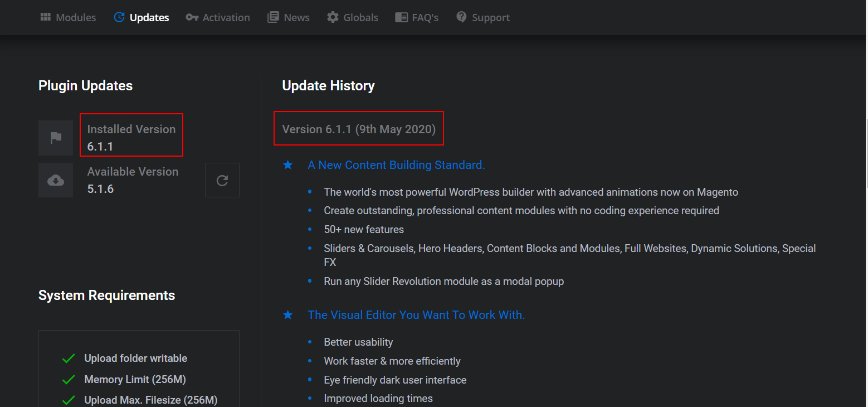
Task: Click the Activation key icon
Action: tap(192, 18)
